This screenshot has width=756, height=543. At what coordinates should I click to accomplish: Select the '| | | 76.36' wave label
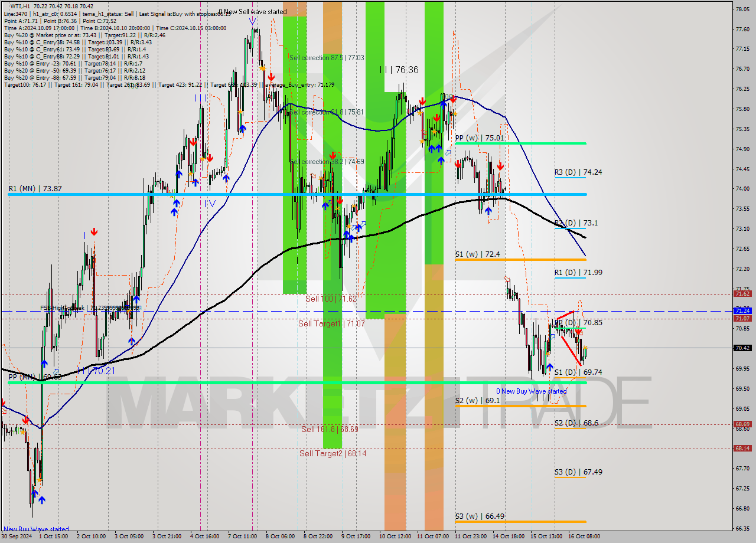tap(399, 70)
